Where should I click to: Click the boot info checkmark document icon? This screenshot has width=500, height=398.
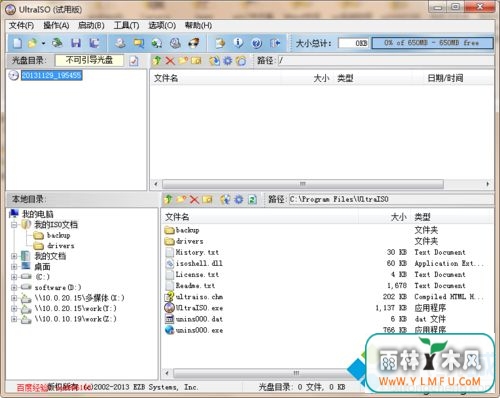click(x=134, y=61)
